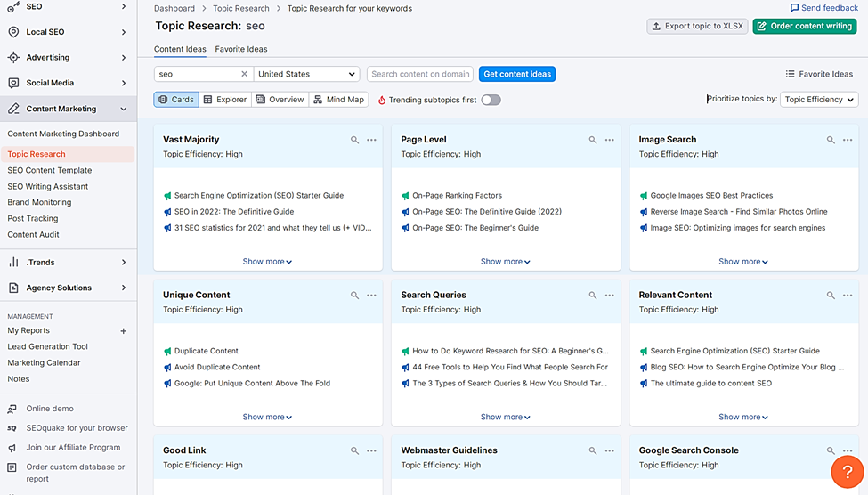The height and width of the screenshot is (495, 868).
Task: Click plus icon next to My Reports
Action: coord(124,331)
